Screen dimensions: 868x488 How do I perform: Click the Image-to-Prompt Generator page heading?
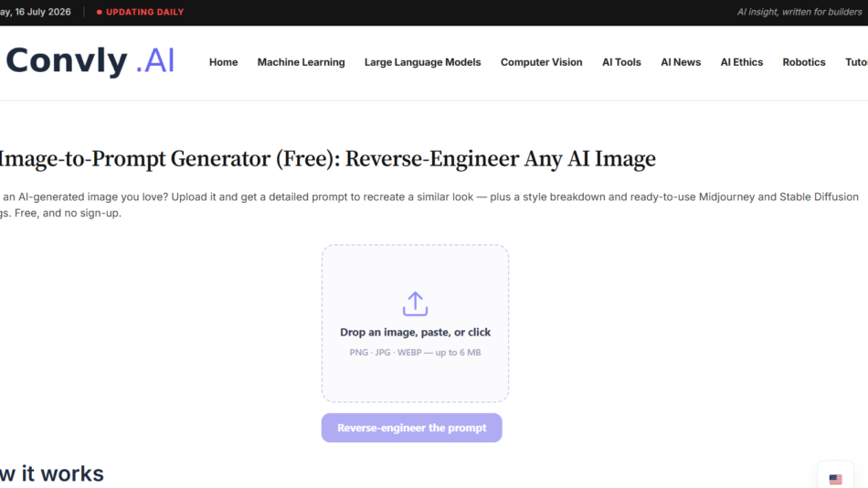click(328, 159)
